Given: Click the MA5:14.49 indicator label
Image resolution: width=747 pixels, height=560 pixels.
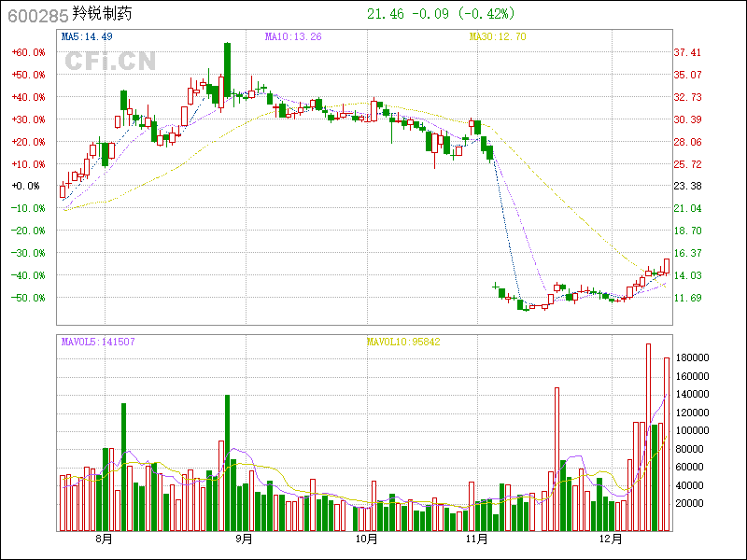Looking at the screenshot, I should point(87,36).
